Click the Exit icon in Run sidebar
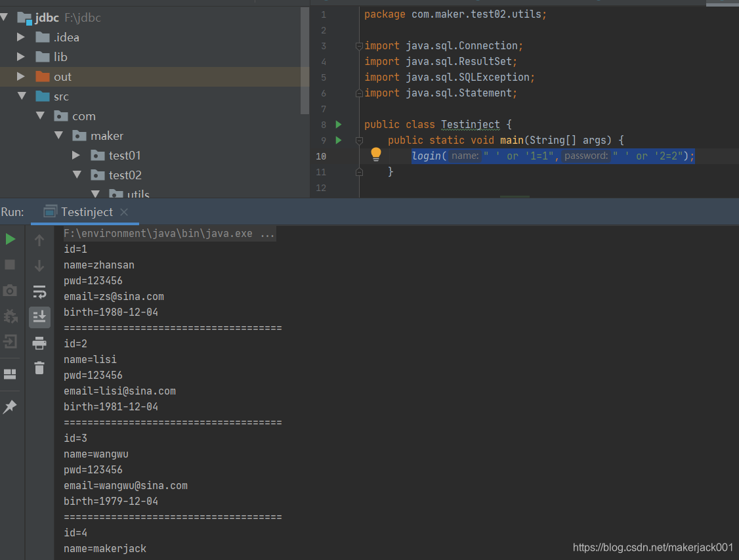The image size is (739, 560). [x=10, y=341]
